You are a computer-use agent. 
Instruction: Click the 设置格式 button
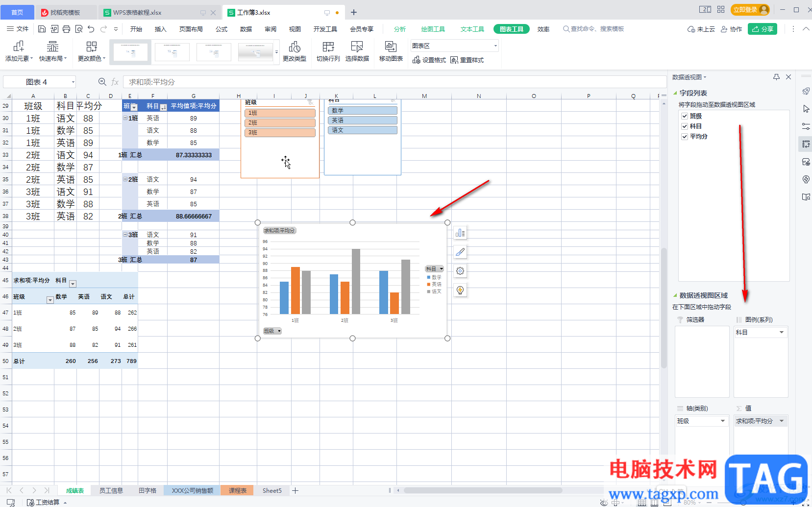coord(429,60)
